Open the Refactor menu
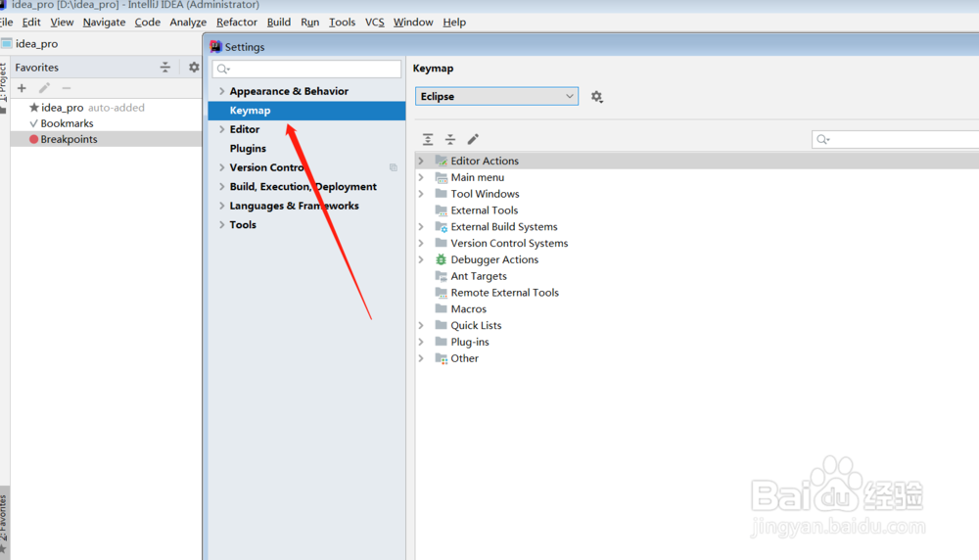Image resolution: width=979 pixels, height=560 pixels. [x=237, y=22]
